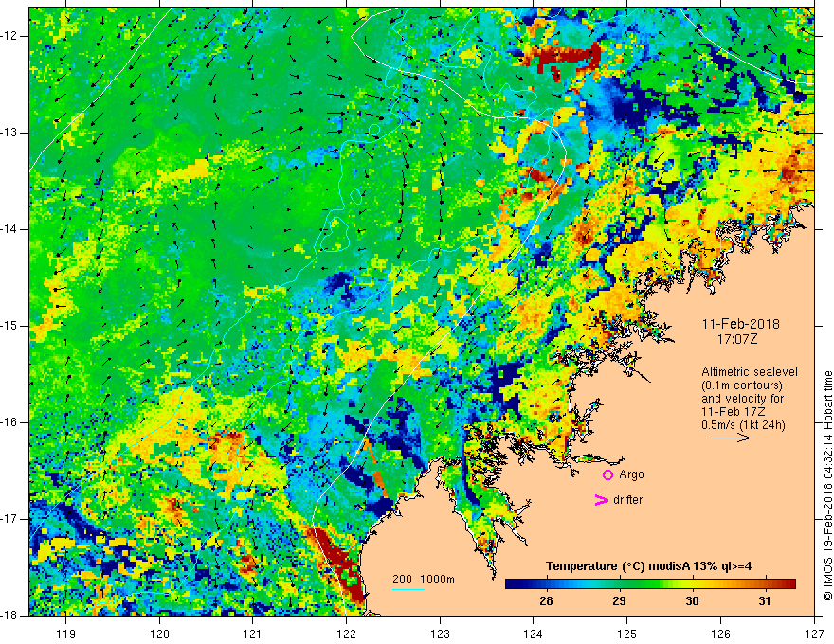The height and width of the screenshot is (644, 834).
Task: Click the '0.5m/s (1kt 24h)' scale text
Action: tap(743, 425)
